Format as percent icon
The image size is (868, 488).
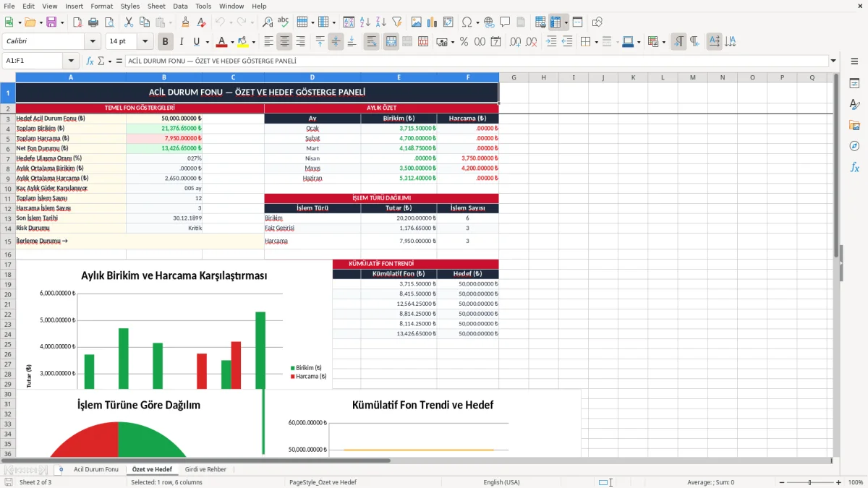point(464,42)
